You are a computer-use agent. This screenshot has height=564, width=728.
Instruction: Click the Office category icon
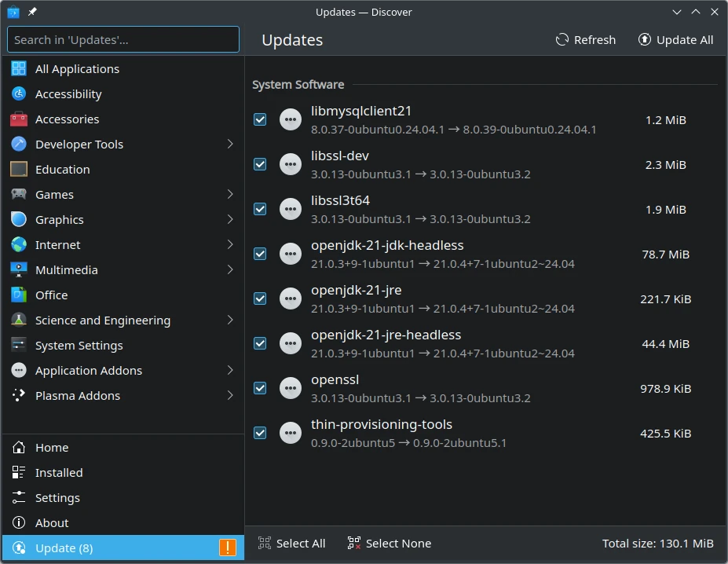click(19, 295)
